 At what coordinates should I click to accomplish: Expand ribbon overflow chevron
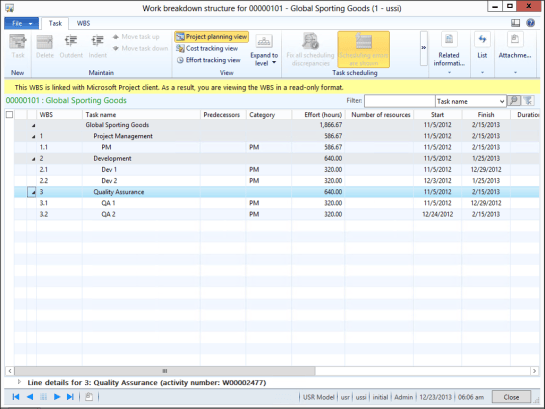click(x=423, y=48)
